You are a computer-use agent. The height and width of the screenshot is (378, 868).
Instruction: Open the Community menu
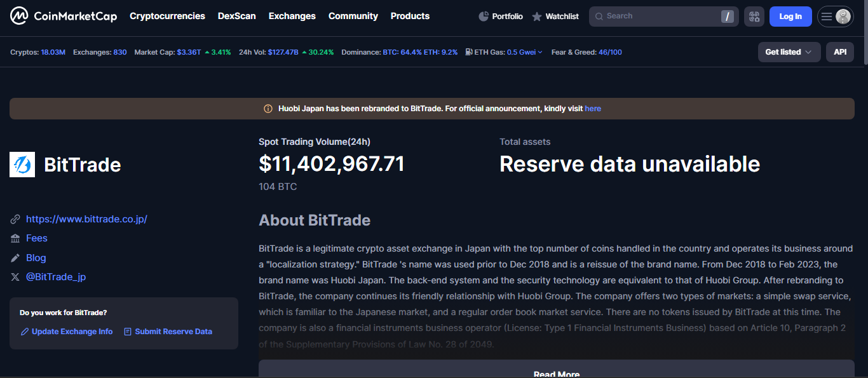click(353, 16)
